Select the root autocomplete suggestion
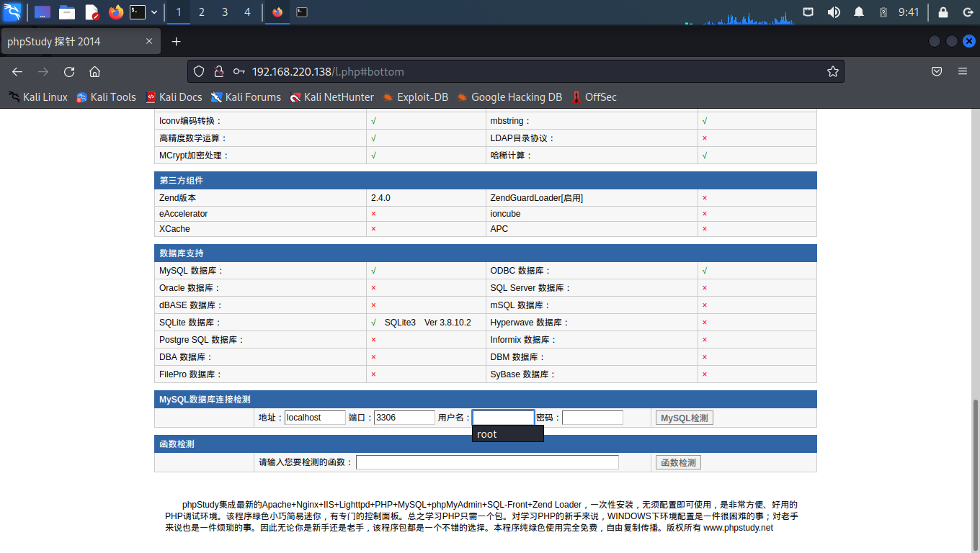 [x=507, y=434]
